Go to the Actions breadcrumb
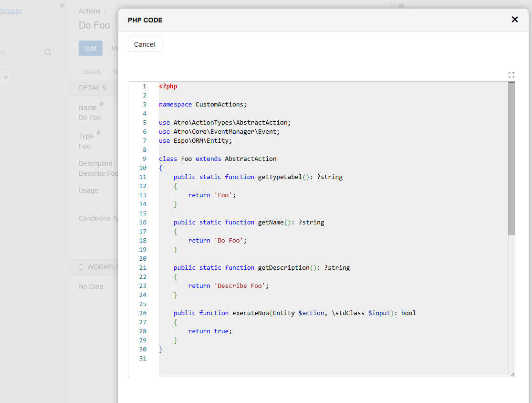This screenshot has width=532, height=403. coord(90,11)
